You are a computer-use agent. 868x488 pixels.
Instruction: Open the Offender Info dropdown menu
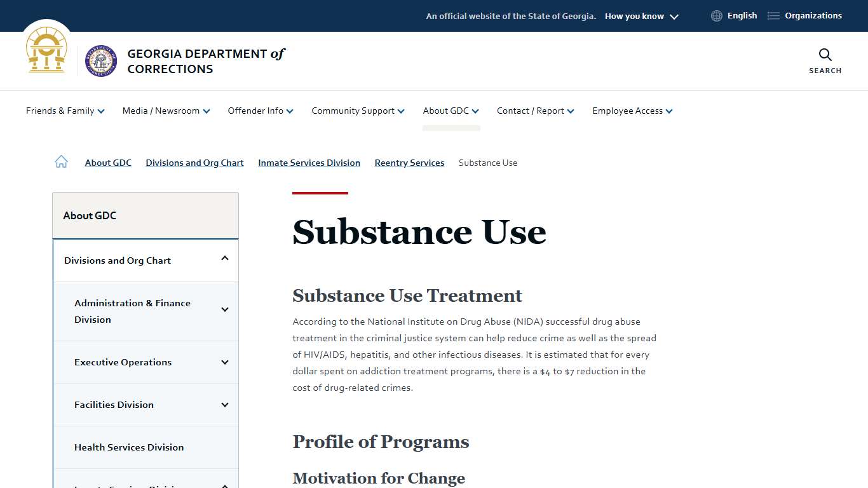point(260,111)
